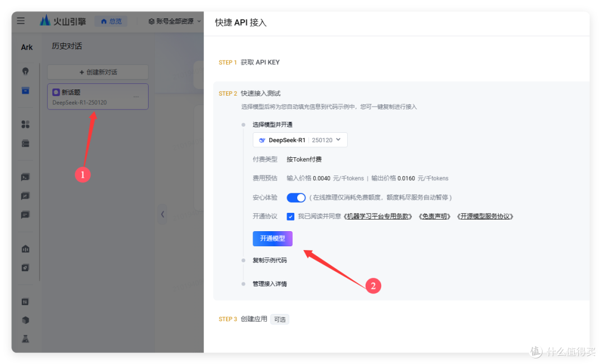Screen dimensions: 601x364
Task: Click the 可选 optional tag
Action: [280, 320]
